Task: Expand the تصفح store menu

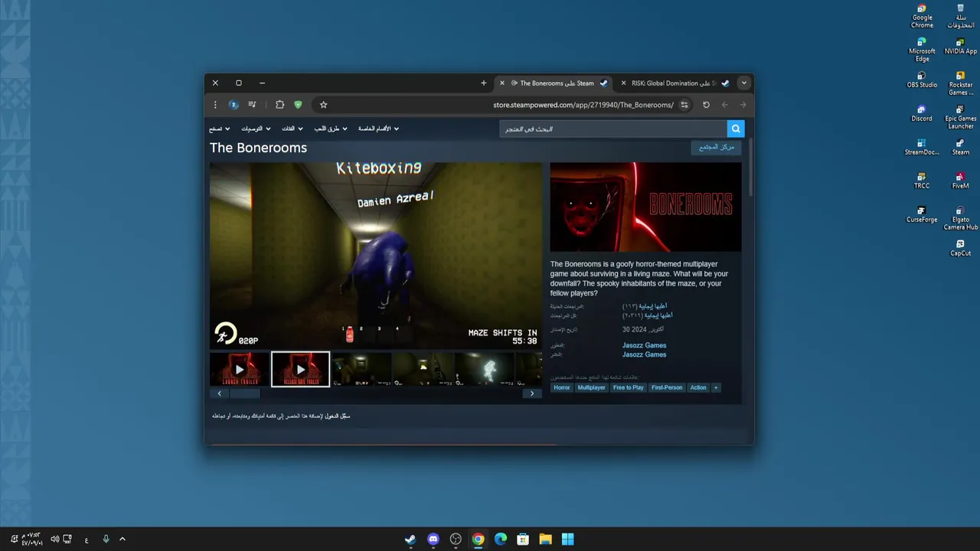Action: pos(220,129)
